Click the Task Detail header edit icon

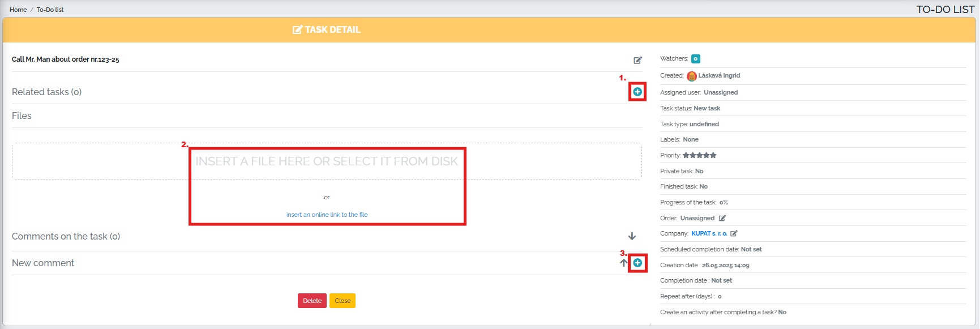coord(297,29)
